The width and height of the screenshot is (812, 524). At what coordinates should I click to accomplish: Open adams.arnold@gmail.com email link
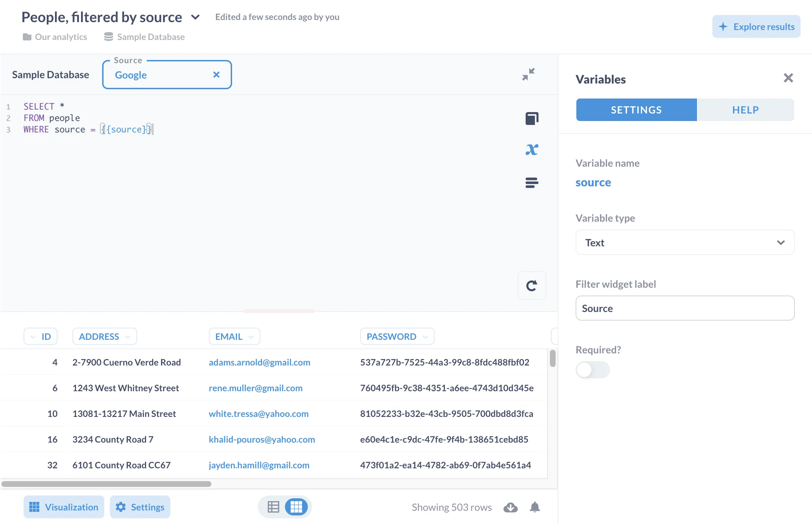point(259,362)
